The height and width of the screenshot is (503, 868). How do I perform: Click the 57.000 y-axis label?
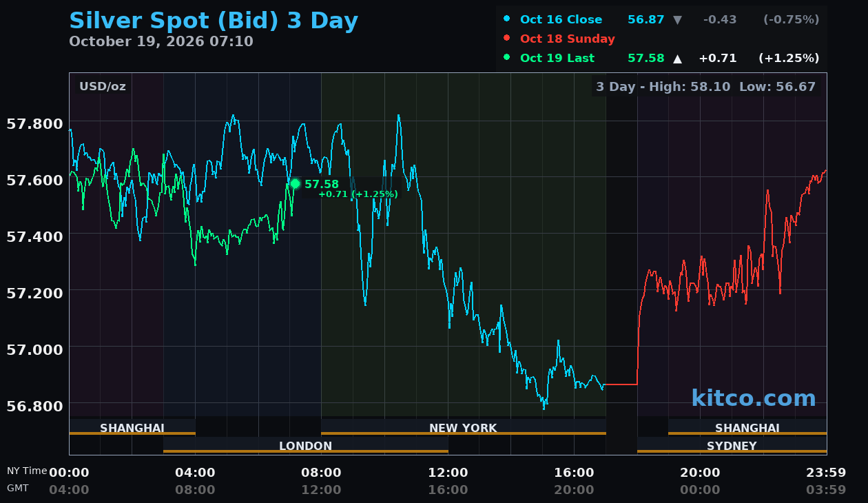pos(34,349)
